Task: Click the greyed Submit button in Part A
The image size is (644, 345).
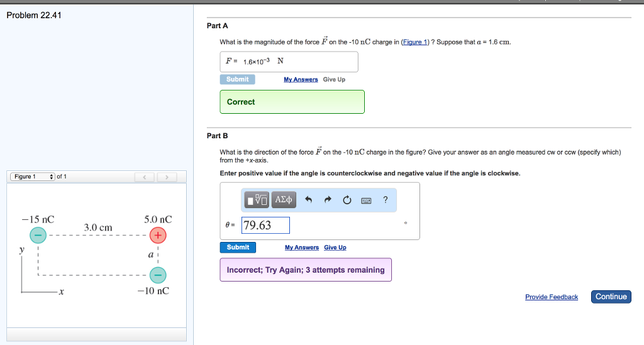Action: [237, 79]
